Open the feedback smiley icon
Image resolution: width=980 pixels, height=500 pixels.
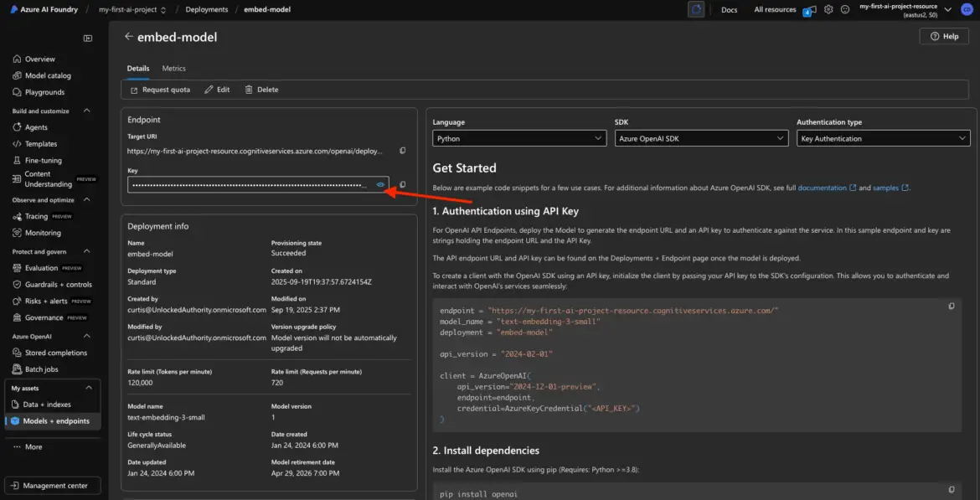(x=844, y=10)
